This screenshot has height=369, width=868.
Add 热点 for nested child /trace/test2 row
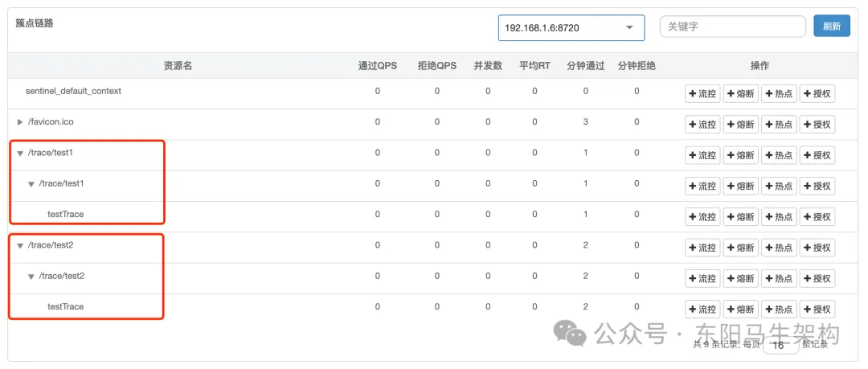779,279
